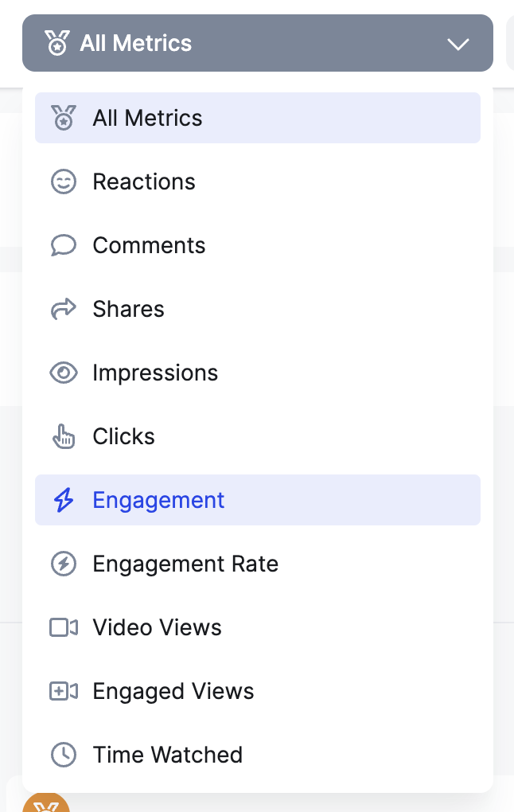Pick Impressions from the dropdown menu
This screenshot has height=812, width=514.
click(155, 373)
